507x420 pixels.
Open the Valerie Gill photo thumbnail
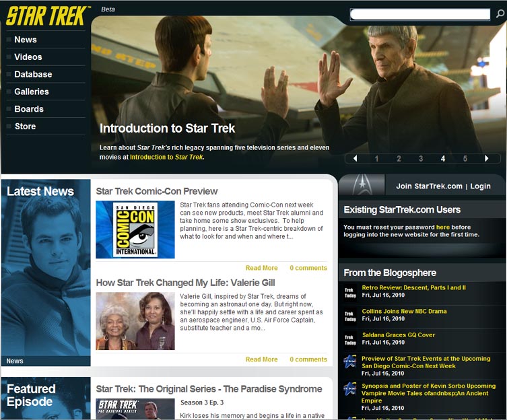(135, 321)
